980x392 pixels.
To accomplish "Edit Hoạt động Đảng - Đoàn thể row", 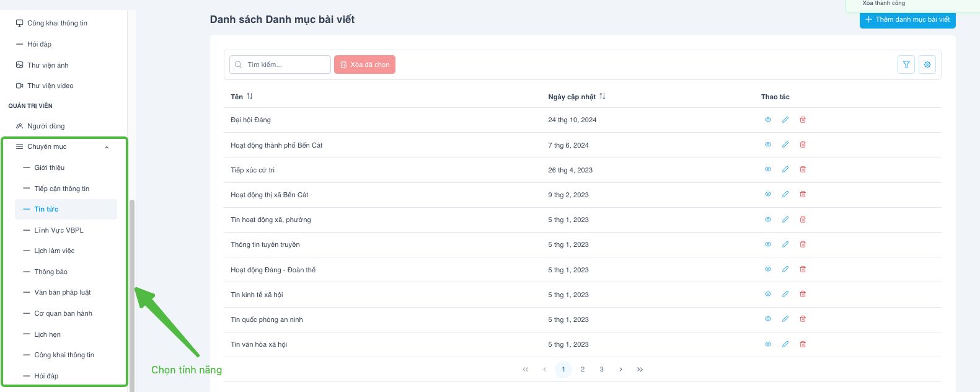I will [785, 269].
